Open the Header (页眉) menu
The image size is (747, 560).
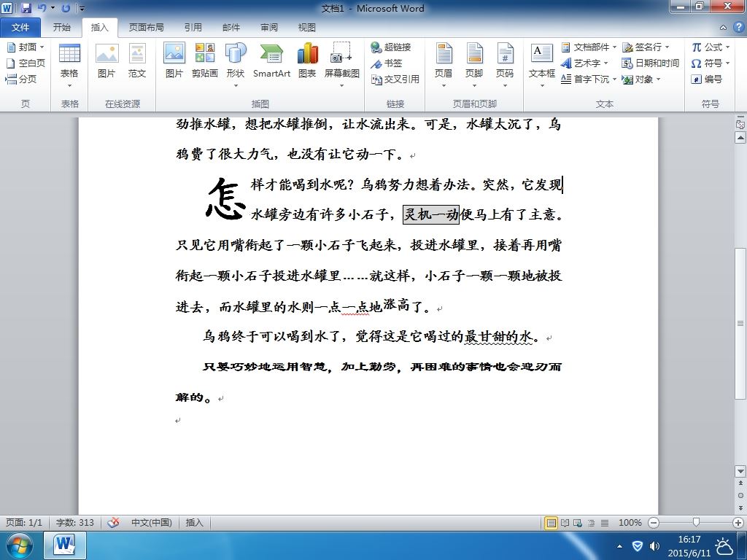click(x=444, y=66)
